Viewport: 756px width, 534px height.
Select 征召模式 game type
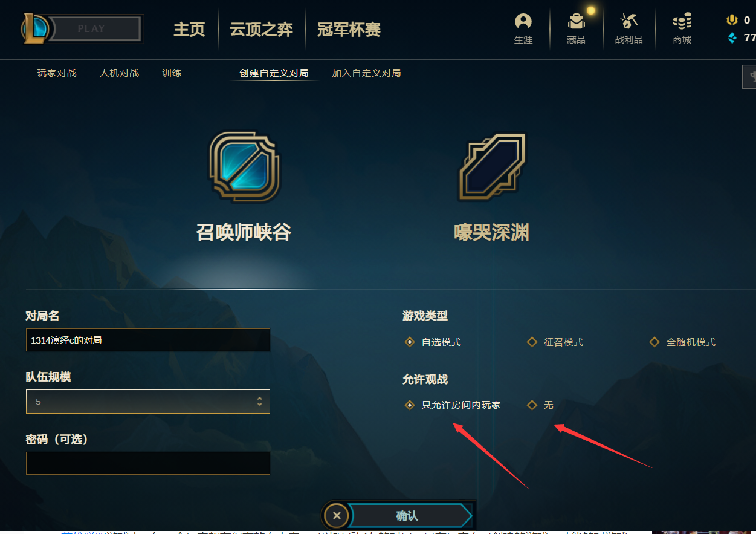(x=555, y=342)
